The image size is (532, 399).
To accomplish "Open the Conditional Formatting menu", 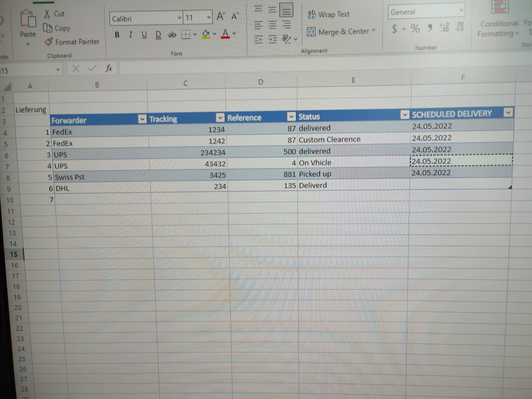I will pos(498,28).
